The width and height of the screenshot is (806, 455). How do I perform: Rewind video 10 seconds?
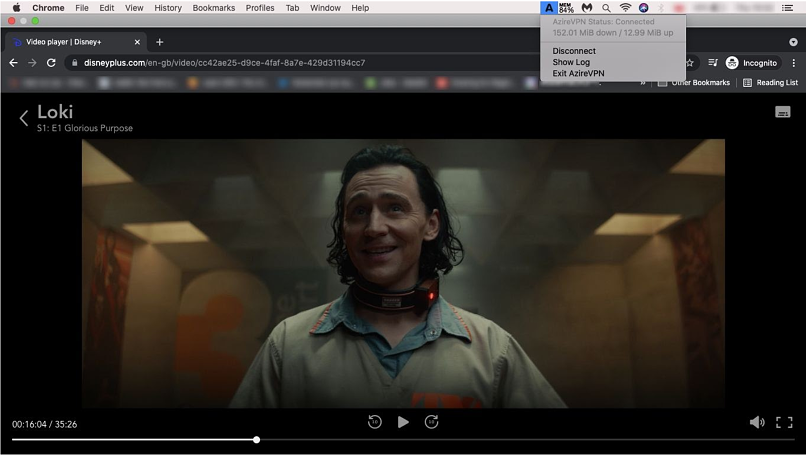[375, 422]
